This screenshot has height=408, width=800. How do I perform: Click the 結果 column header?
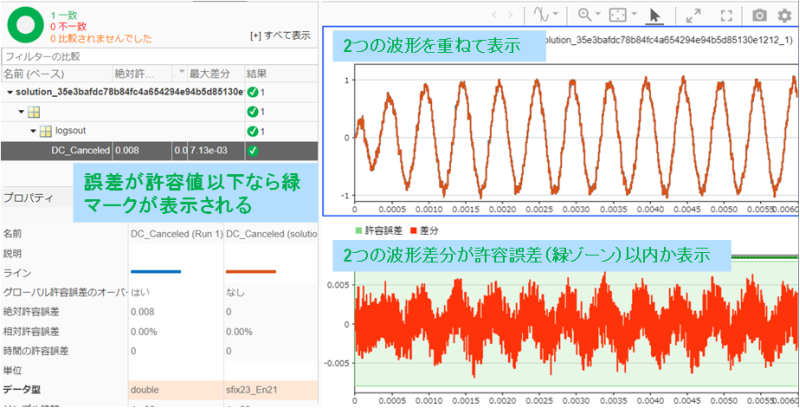pos(281,73)
